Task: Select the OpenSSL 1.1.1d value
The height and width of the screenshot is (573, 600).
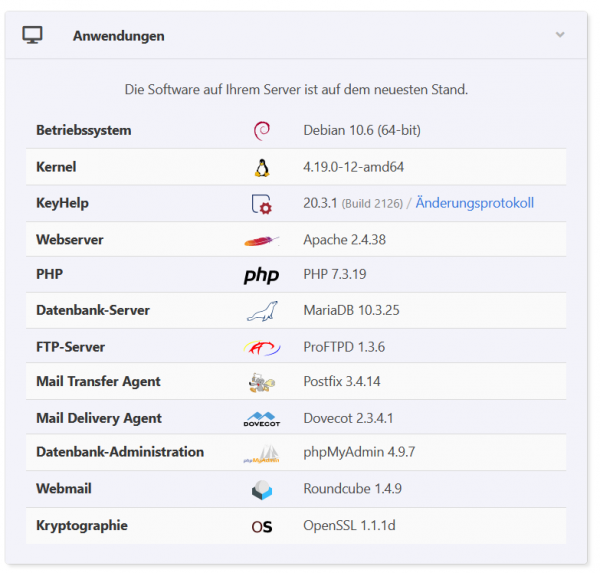Action: [x=349, y=526]
